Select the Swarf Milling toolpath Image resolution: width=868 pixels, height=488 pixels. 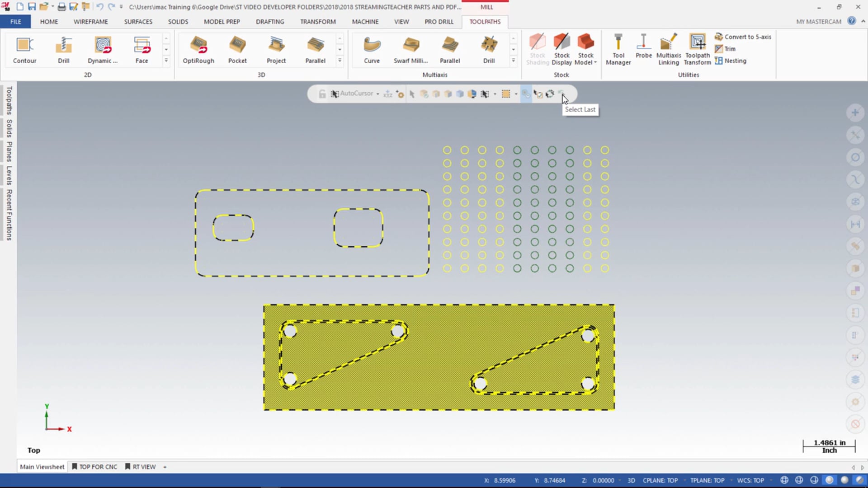tap(410, 50)
